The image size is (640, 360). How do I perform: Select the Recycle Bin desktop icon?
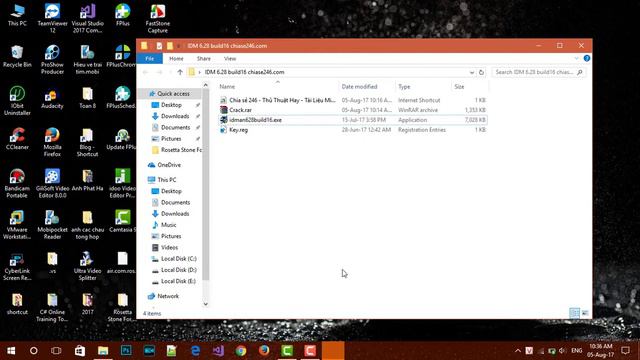click(x=17, y=56)
